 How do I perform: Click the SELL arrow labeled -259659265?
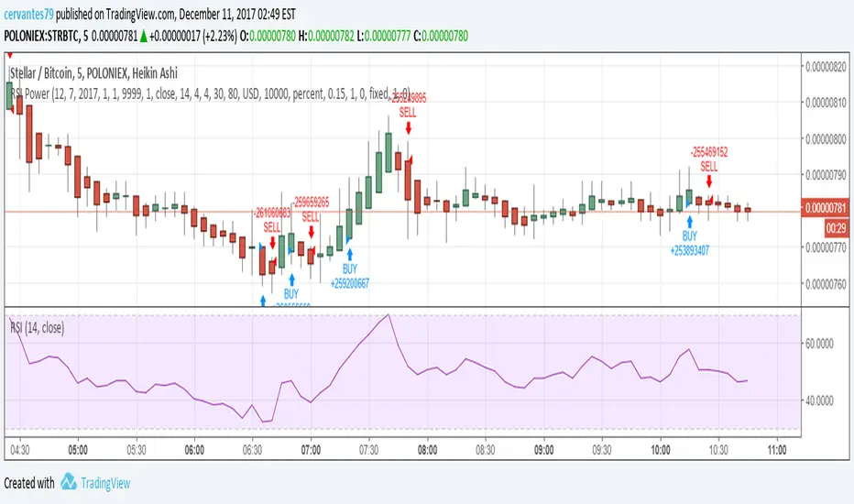click(311, 232)
